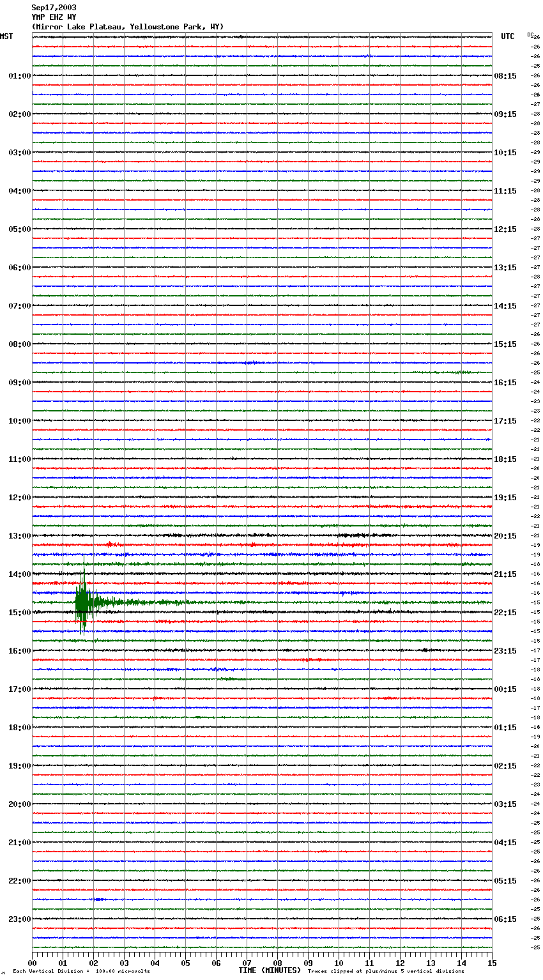Click the Mirror Lake Plateau location title

(128, 27)
